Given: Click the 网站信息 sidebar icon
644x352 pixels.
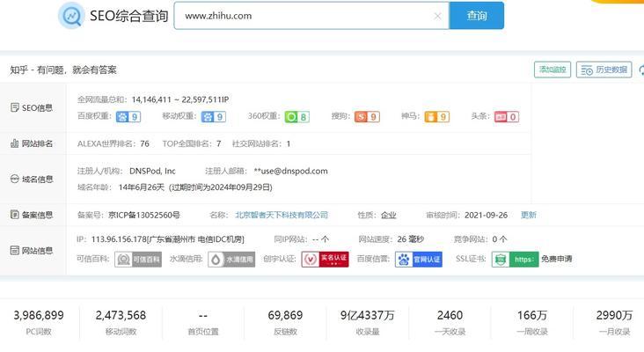Looking at the screenshot, I should pyautogui.click(x=15, y=250).
